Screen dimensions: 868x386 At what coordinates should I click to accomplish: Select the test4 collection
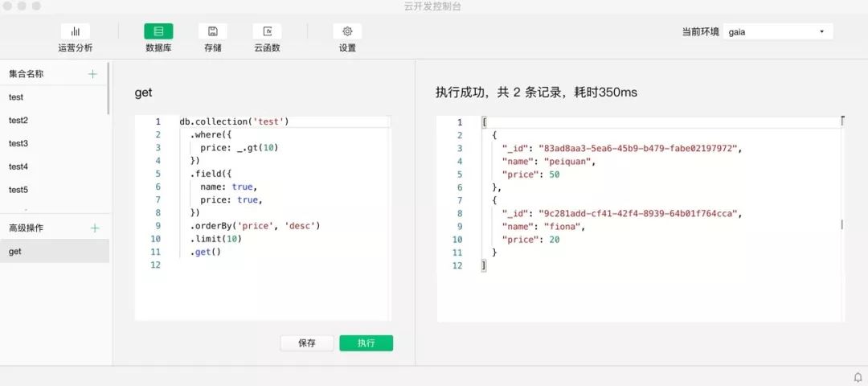coord(55,166)
